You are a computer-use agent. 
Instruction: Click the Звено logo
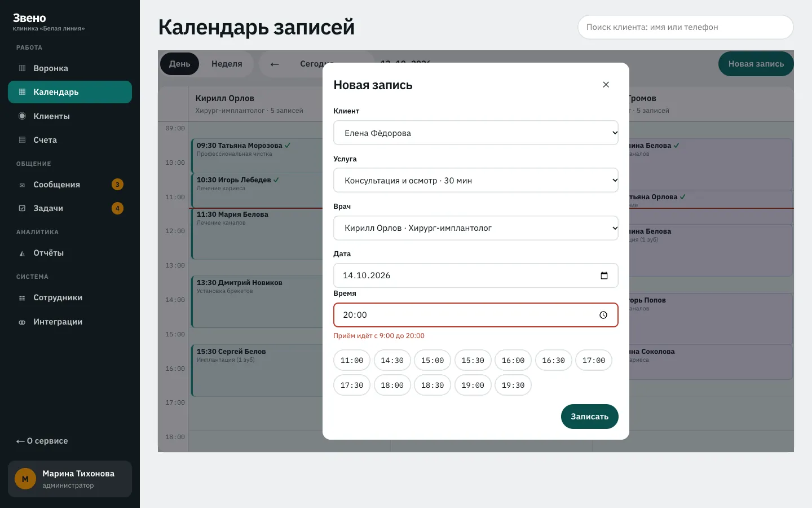(x=29, y=18)
